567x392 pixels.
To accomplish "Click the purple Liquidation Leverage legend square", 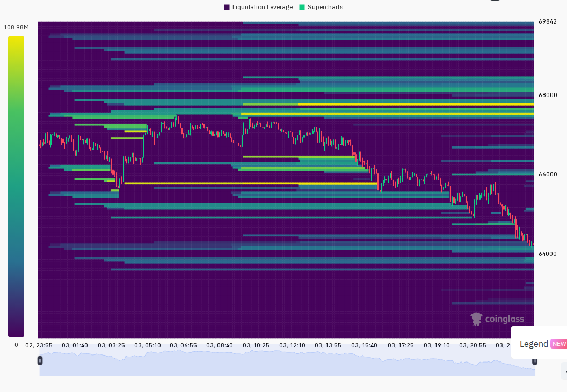I will pos(227,7).
